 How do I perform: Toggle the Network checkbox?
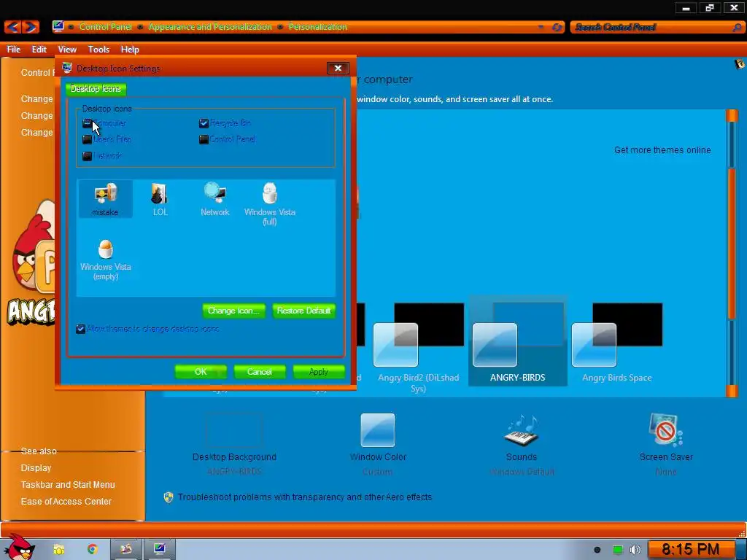[x=88, y=156]
